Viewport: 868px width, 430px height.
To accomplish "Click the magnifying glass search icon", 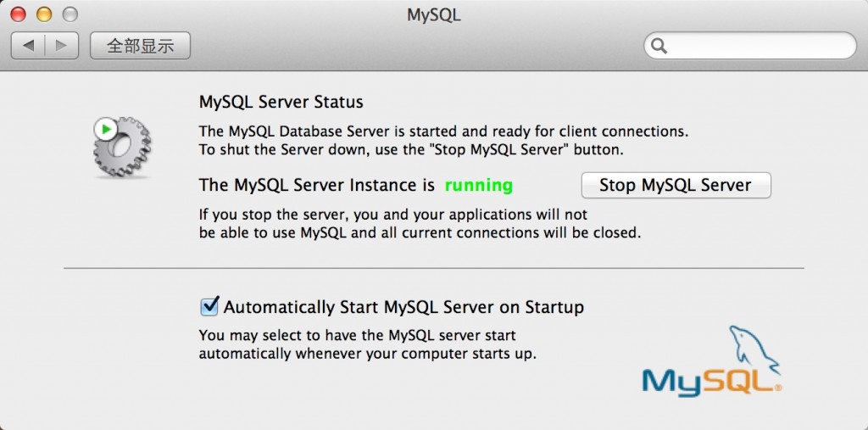I will [x=659, y=46].
